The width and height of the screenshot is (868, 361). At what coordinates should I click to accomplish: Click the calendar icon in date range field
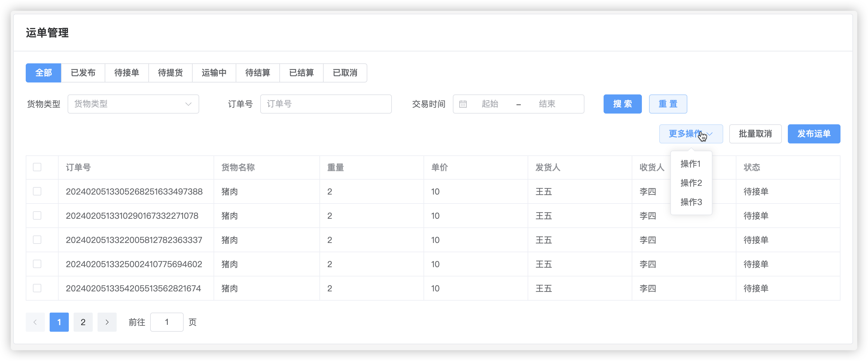tap(463, 104)
